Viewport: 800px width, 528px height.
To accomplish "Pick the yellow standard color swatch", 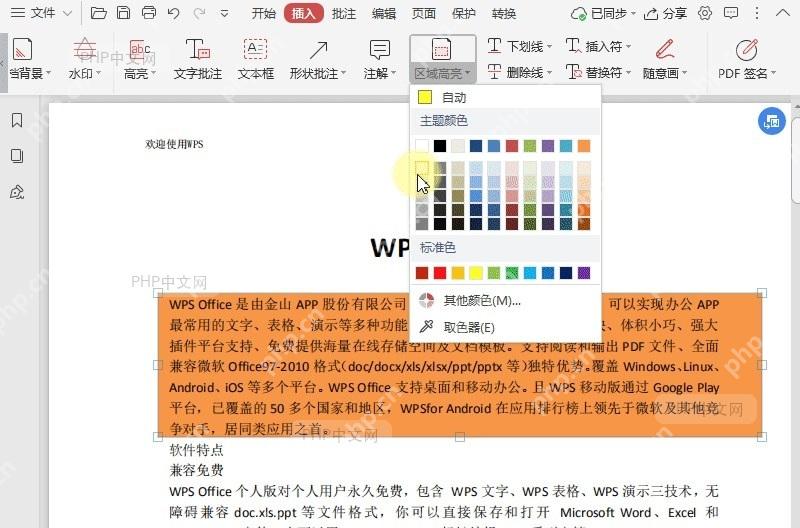I will tap(476, 273).
